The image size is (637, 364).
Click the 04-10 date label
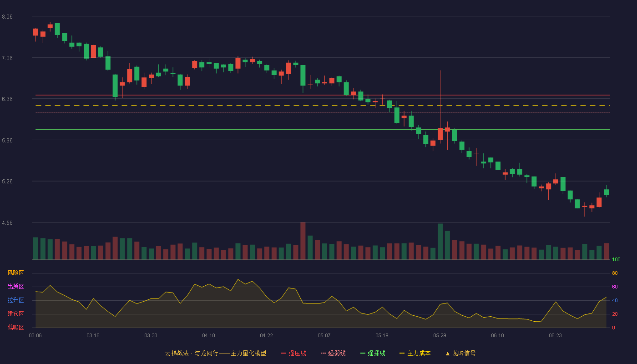(x=208, y=335)
